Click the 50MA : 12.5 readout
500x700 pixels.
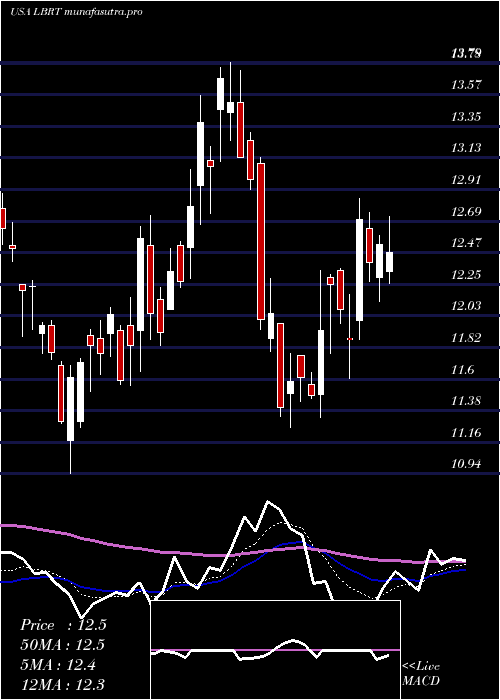(x=62, y=645)
